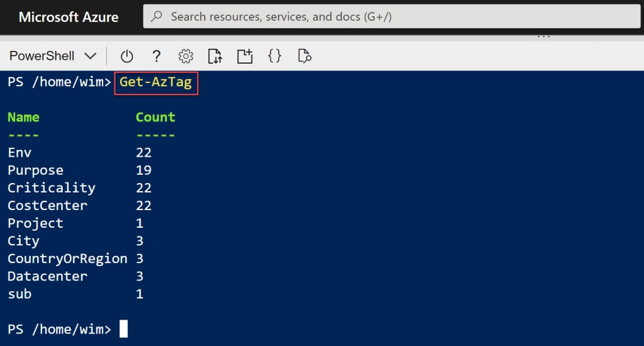Restart Cloud Shell using the power icon

tap(127, 57)
